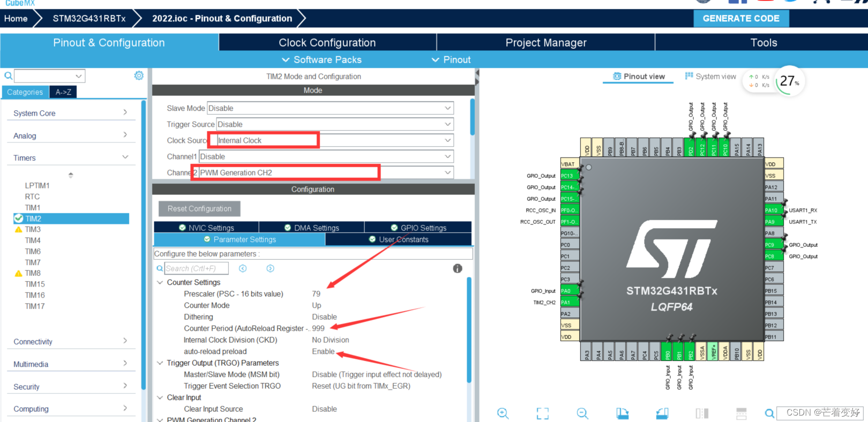Collapse Trigger Output (TRGO) Parameters group
The width and height of the screenshot is (868, 422).
pyautogui.click(x=160, y=363)
